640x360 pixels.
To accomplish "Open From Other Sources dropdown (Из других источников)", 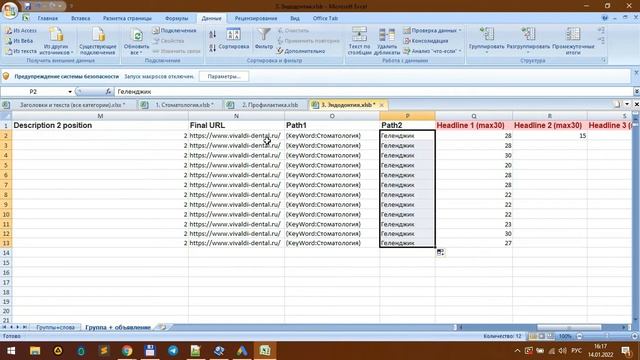I will click(x=56, y=41).
